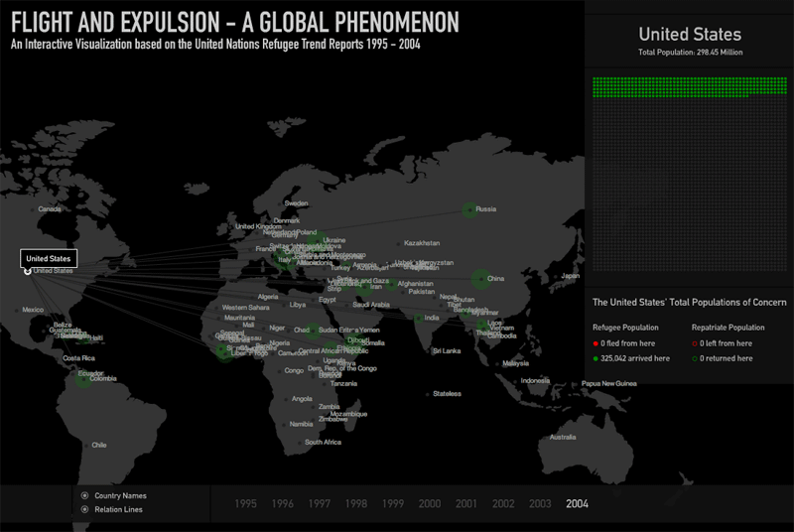Click the Zambia map label

click(330, 407)
